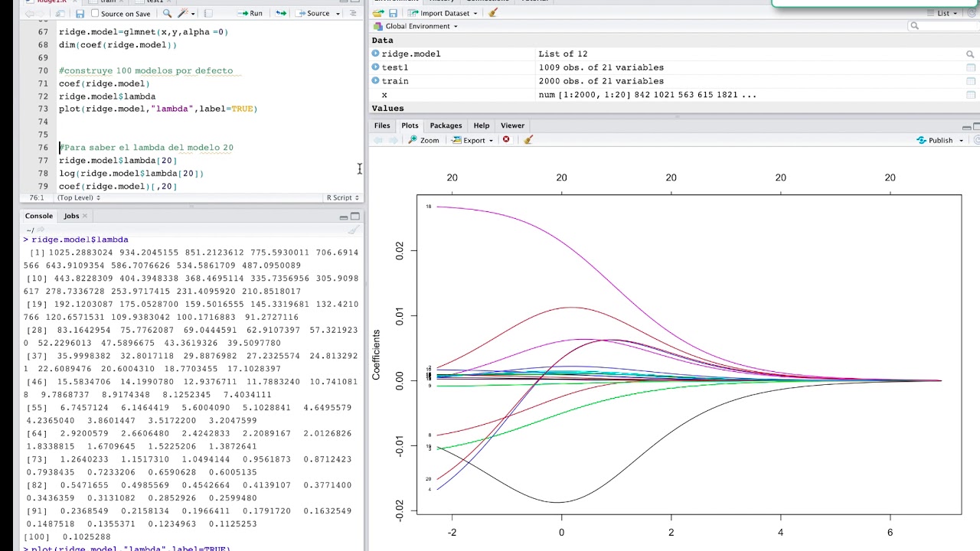Click the compile report notebook icon

pos(208,14)
